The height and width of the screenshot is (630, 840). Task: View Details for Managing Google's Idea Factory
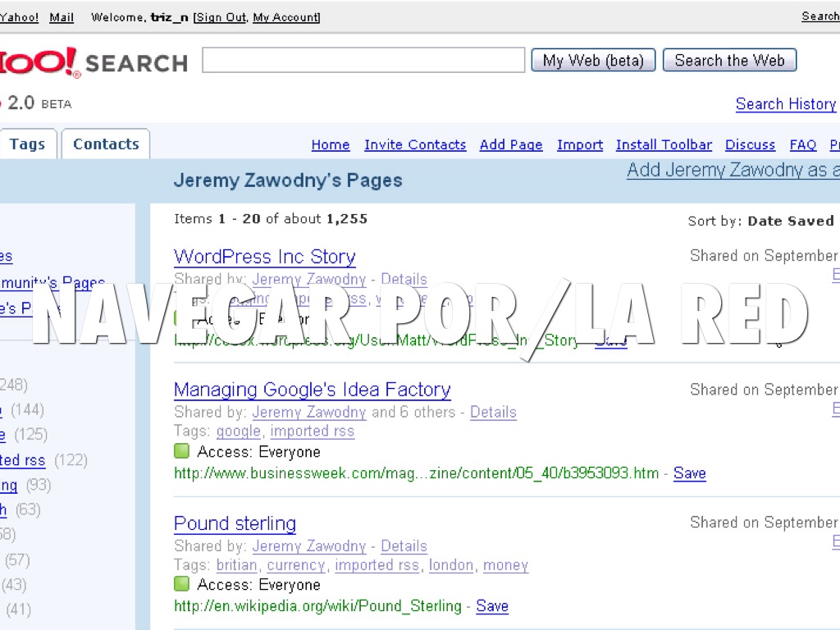click(x=493, y=412)
